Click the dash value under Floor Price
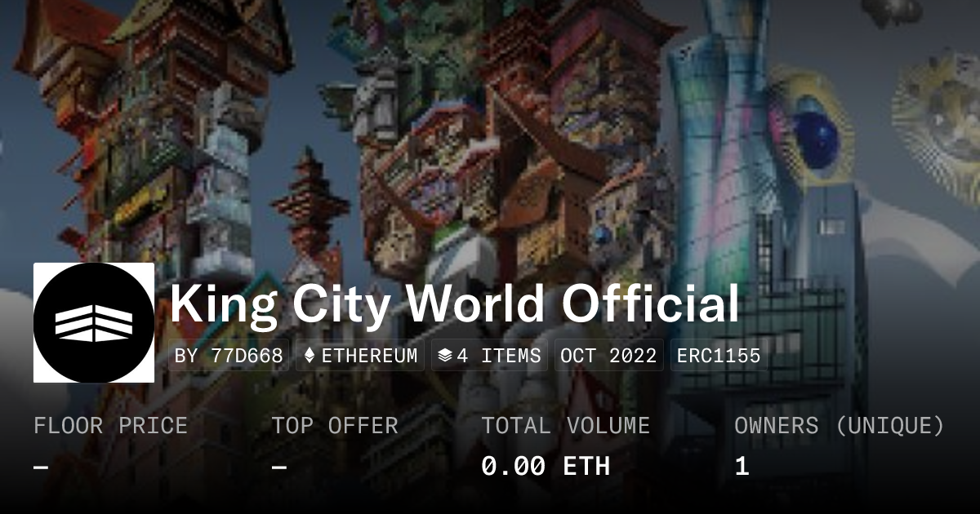 point(41,467)
